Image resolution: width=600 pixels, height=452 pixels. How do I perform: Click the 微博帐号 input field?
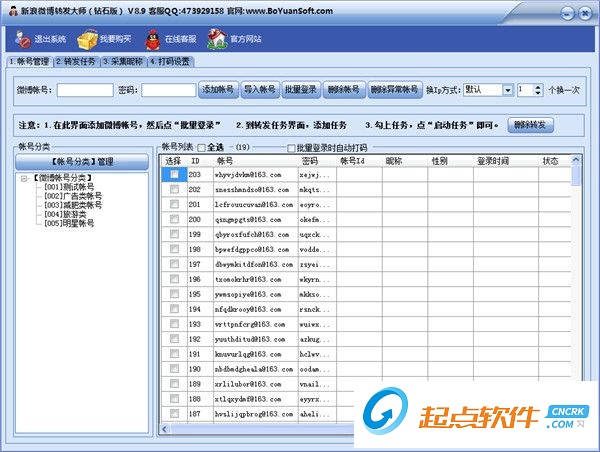(x=85, y=90)
